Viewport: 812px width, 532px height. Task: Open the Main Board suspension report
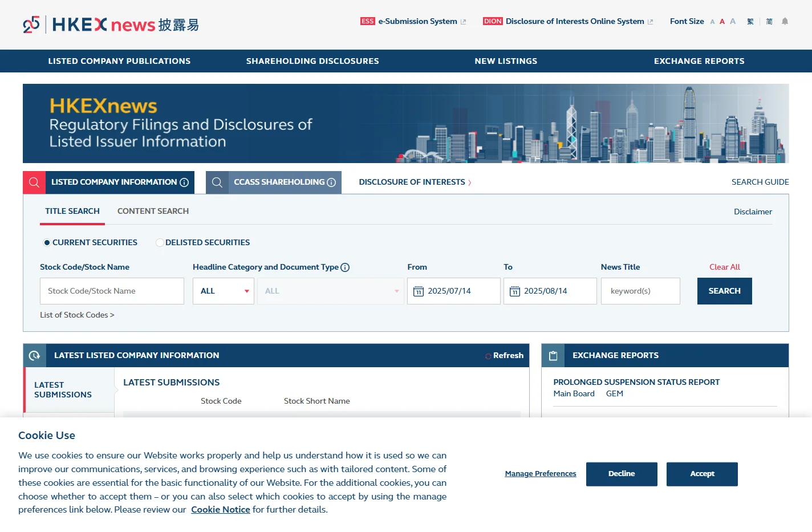[x=574, y=394]
